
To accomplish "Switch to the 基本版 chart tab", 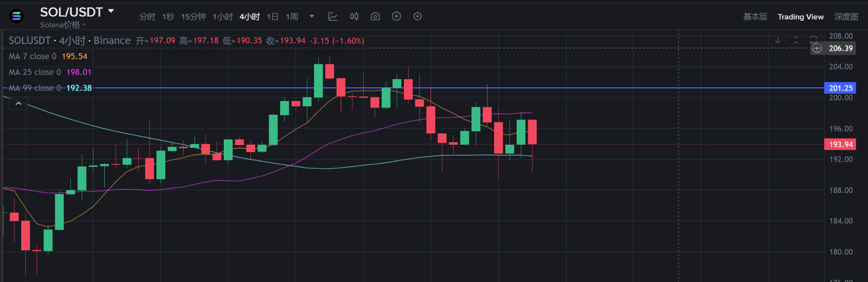I will (755, 17).
